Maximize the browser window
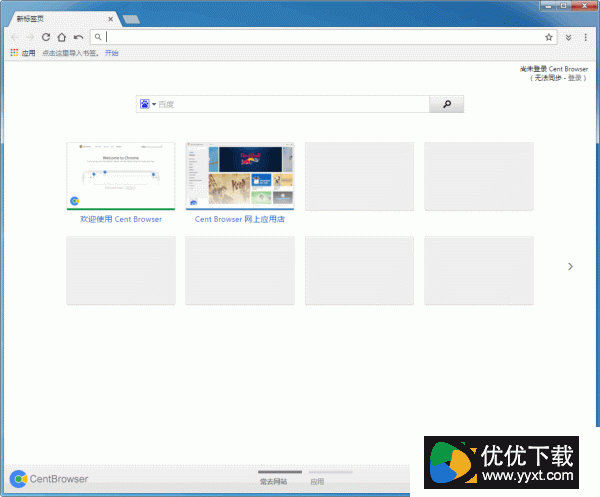Image resolution: width=600 pixels, height=497 pixels. [x=564, y=6]
